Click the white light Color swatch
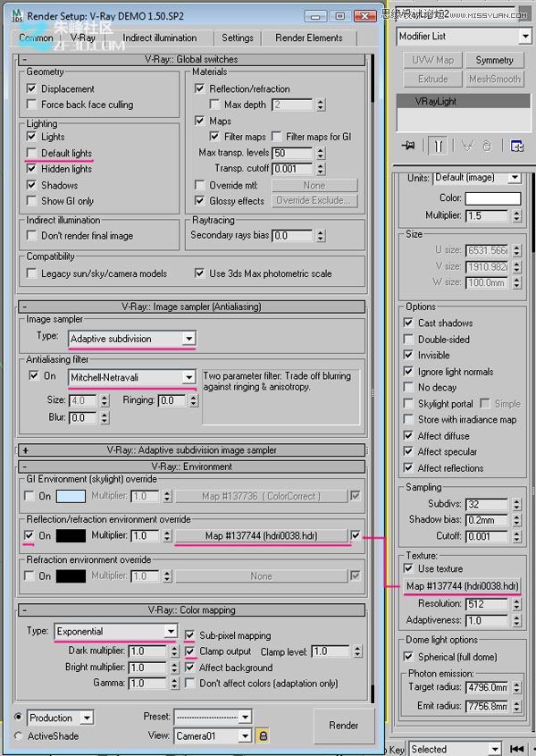Viewport: 536px width, 756px height. [492, 198]
